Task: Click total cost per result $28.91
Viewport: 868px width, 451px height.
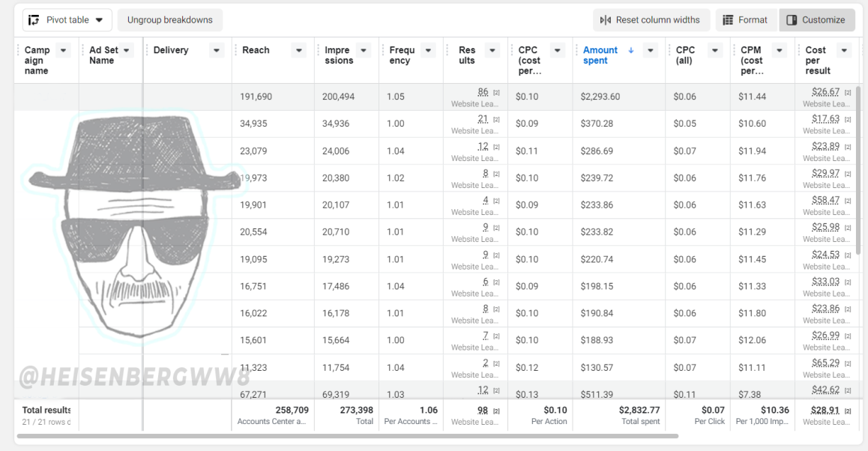Action: click(x=825, y=411)
